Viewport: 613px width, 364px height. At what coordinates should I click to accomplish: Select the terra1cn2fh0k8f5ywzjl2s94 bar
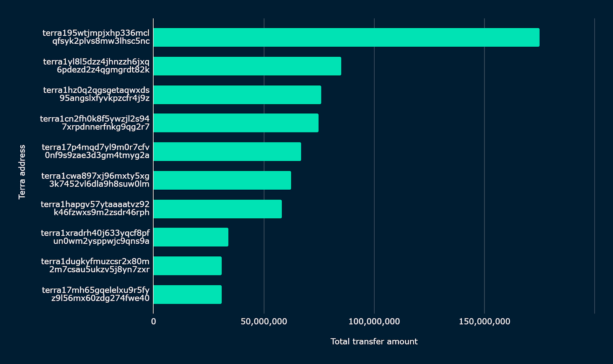[x=236, y=123]
